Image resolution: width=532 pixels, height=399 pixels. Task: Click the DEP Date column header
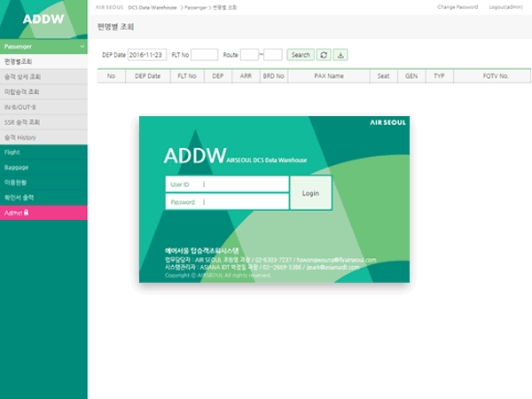(147, 76)
